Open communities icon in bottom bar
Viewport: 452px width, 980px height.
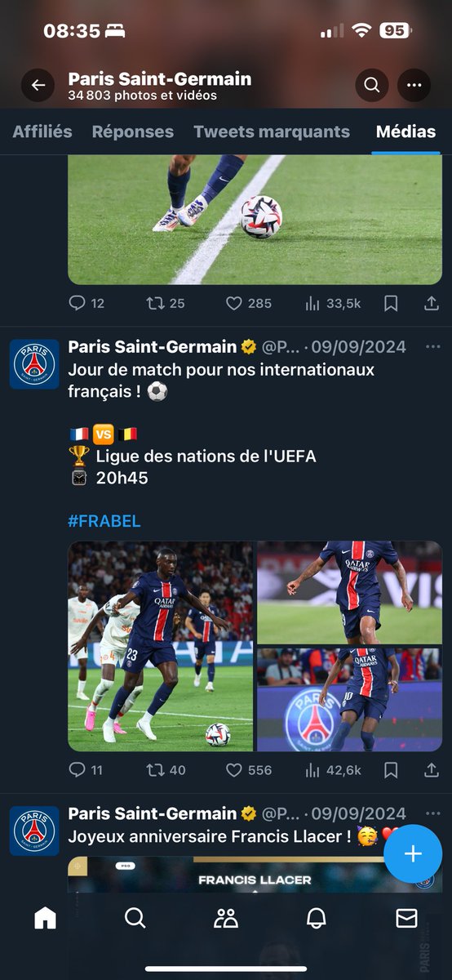[226, 919]
